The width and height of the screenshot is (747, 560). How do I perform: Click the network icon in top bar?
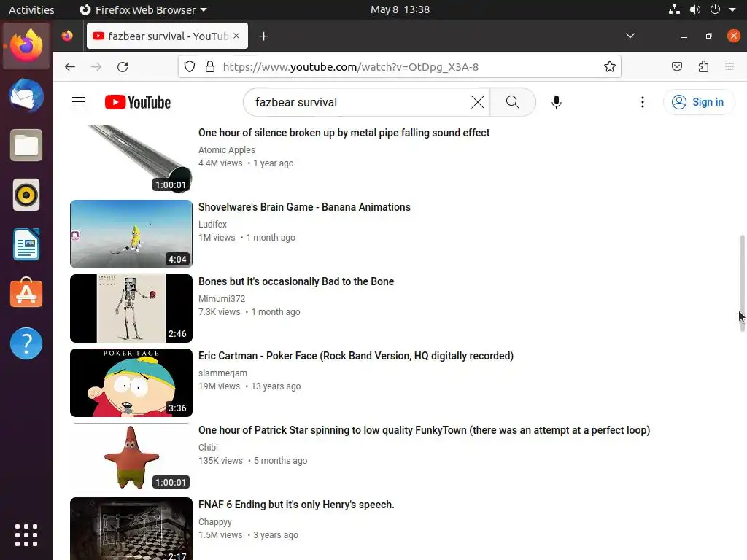674,9
